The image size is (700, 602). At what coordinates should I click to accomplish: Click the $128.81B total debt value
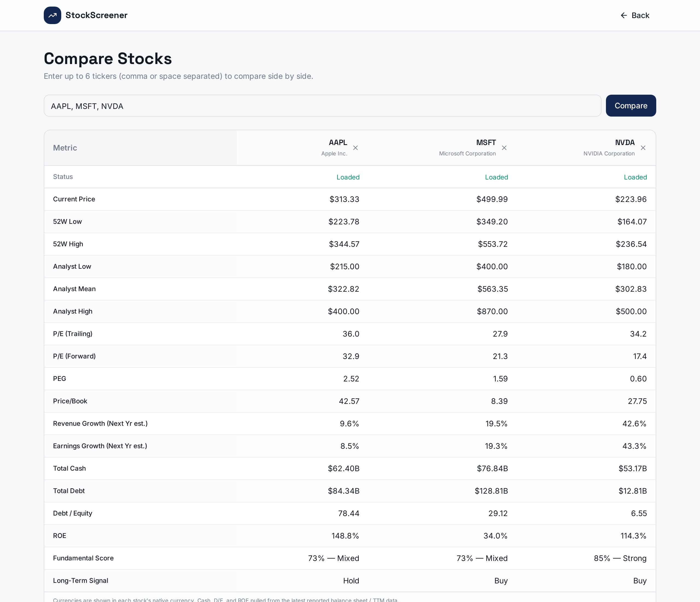click(491, 491)
